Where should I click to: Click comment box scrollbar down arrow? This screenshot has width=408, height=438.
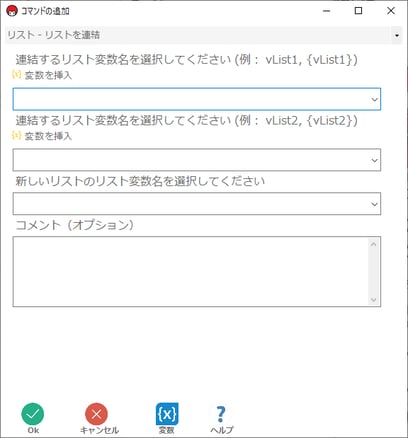coord(373,300)
